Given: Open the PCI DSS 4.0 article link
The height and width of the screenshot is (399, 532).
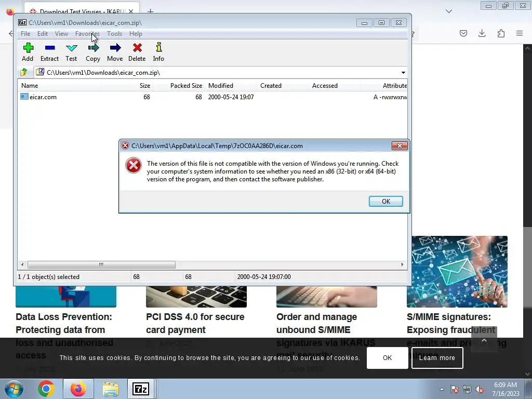Looking at the screenshot, I should (x=195, y=323).
